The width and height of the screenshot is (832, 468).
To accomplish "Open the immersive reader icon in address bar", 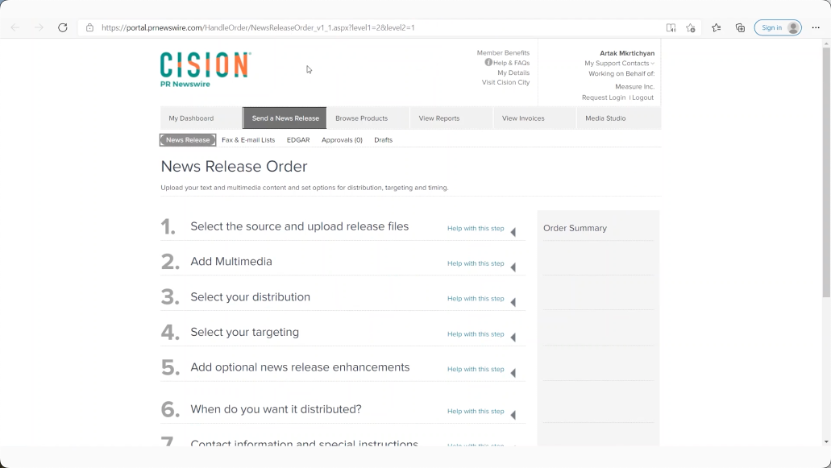I will click(x=671, y=28).
